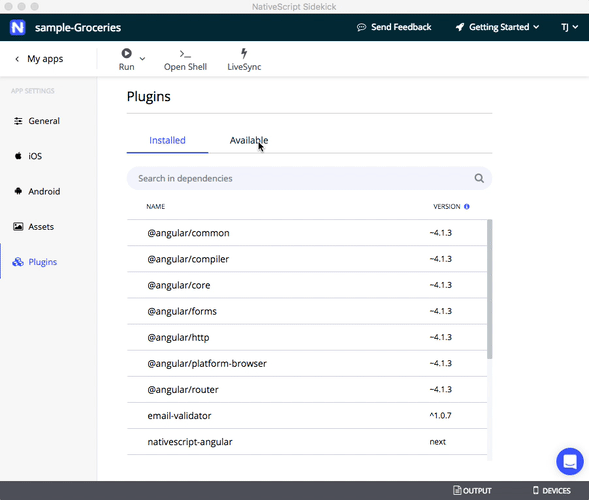Open Shell from the toolbar
Viewport: 589px width, 500px height.
(x=185, y=60)
